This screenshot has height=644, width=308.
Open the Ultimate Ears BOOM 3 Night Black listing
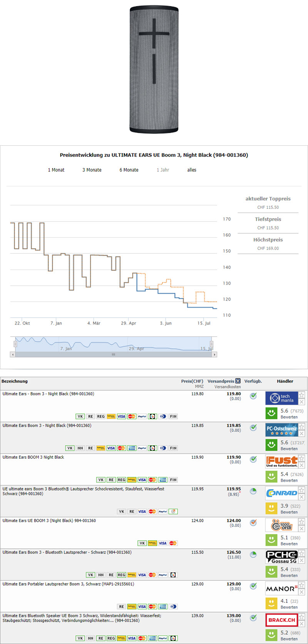pyautogui.click(x=33, y=457)
